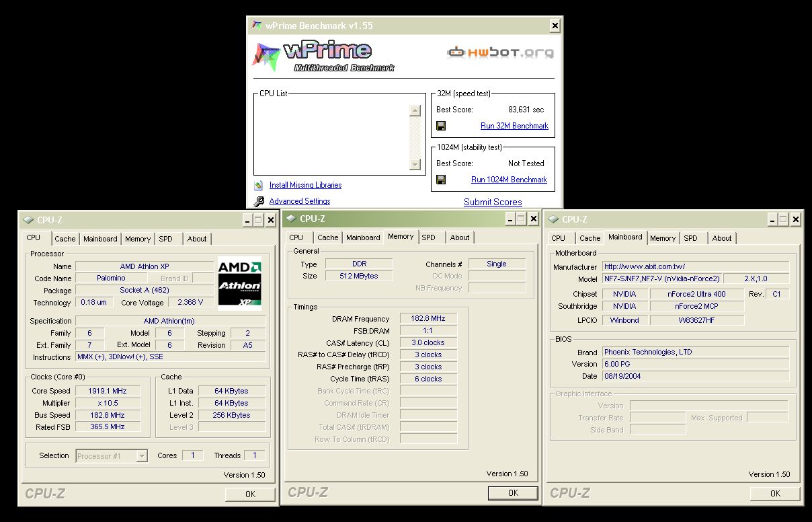The image size is (812, 522).
Task: Open Advanced Settings link
Action: tap(300, 201)
